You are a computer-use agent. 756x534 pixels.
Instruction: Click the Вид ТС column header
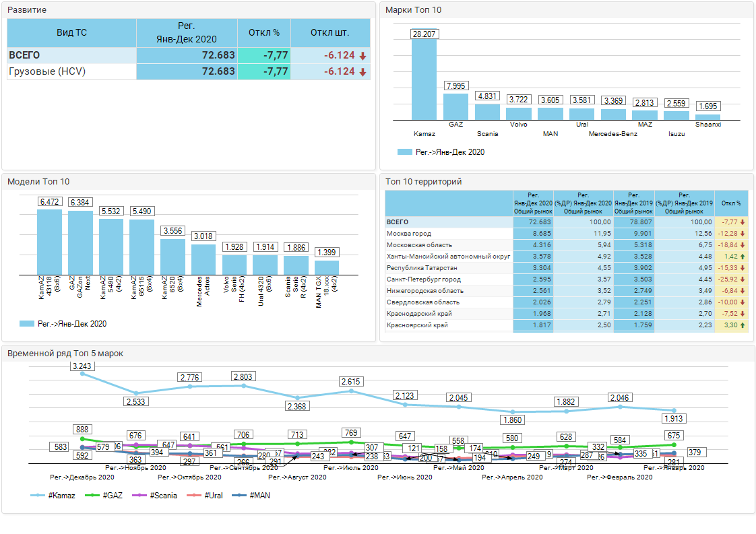(71, 32)
